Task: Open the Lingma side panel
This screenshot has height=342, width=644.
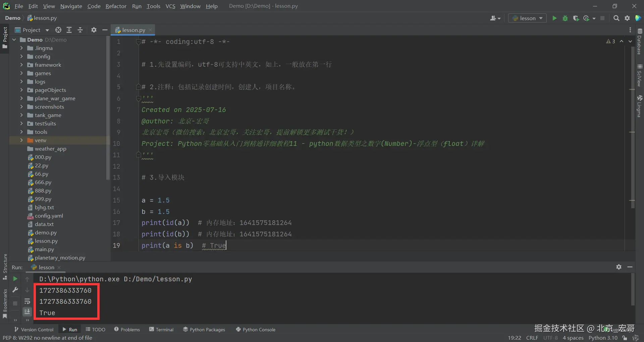Action: coord(640,106)
